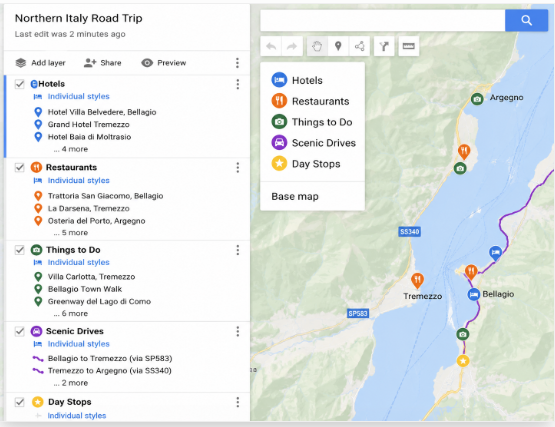Viewport: 555px width, 427px height.
Task: Select Bellagio Town Walk
Action: [85, 289]
